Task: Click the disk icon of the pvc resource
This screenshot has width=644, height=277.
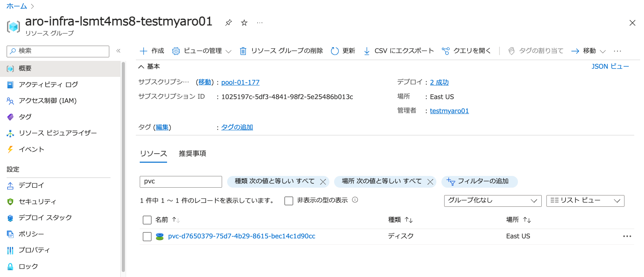Action: pyautogui.click(x=160, y=236)
